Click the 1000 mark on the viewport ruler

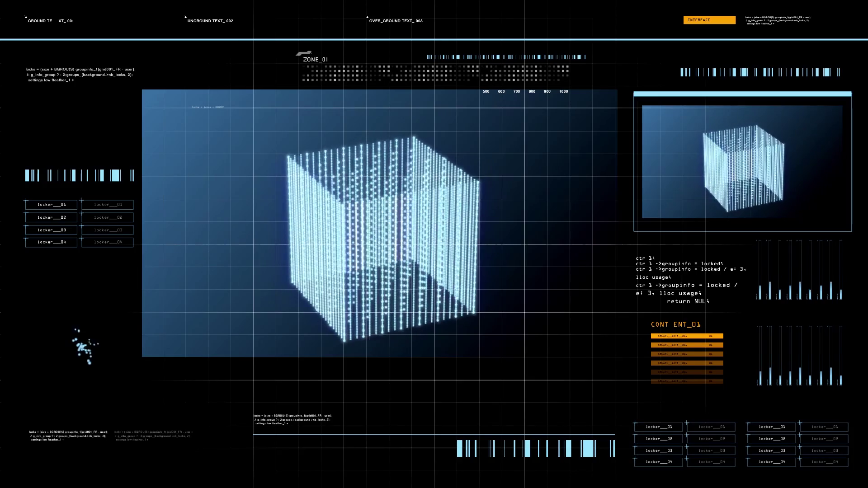[x=563, y=91]
